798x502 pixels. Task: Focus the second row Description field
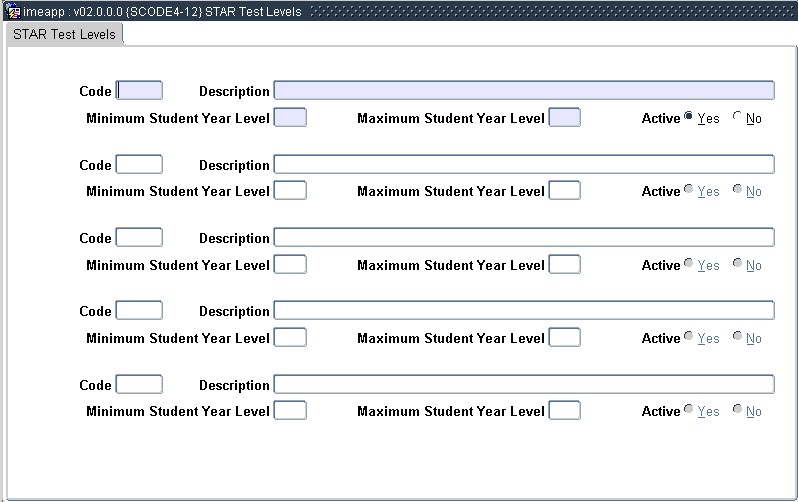click(523, 165)
